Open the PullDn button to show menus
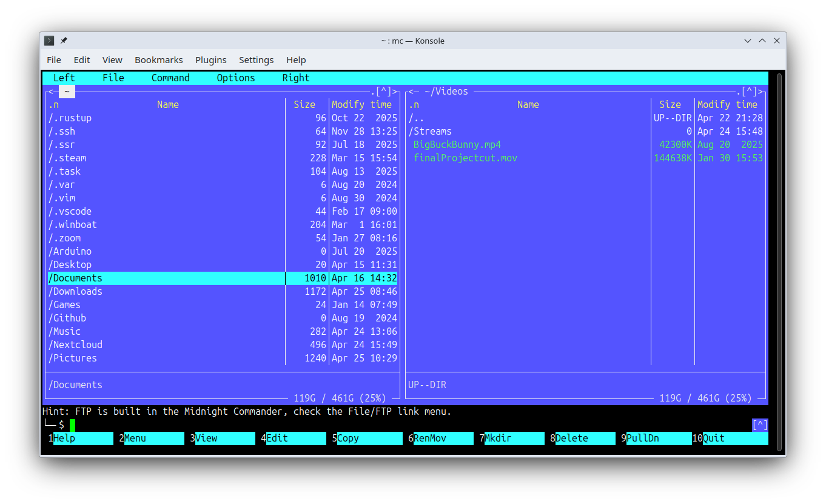The image size is (826, 504). 657,438
